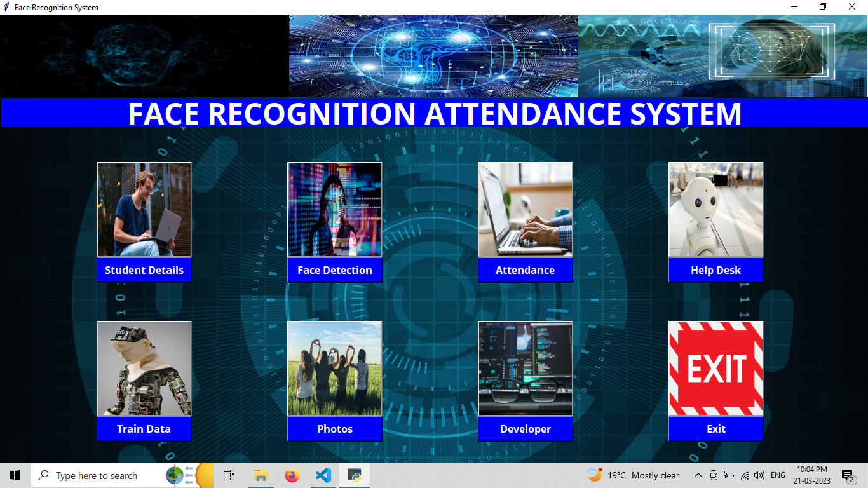868x488 pixels.
Task: Click the blue Exit label button
Action: coord(716,429)
